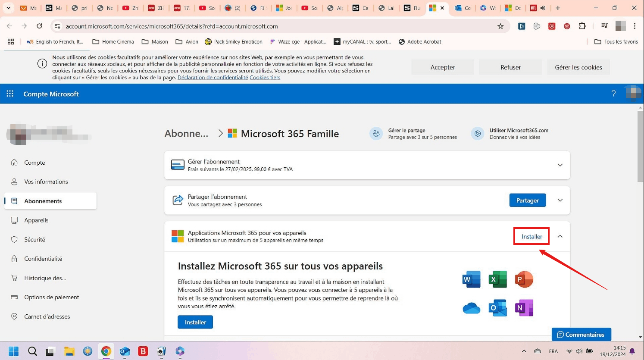This screenshot has width=644, height=360.
Task: Open the 'Gérer le partage' icon
Action: click(376, 133)
